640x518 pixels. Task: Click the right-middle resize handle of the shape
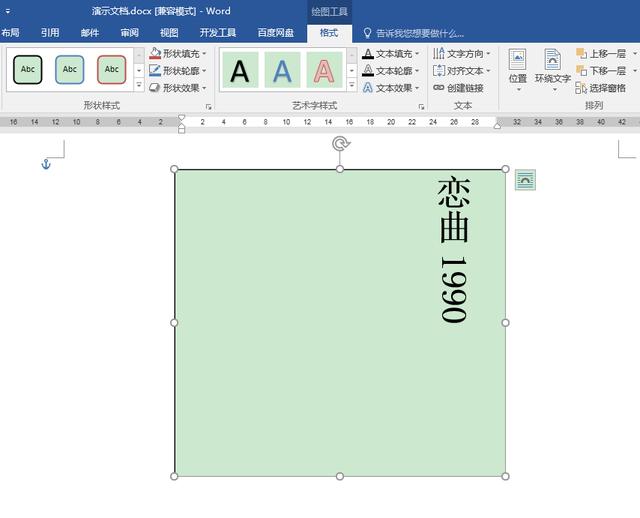pyautogui.click(x=505, y=323)
